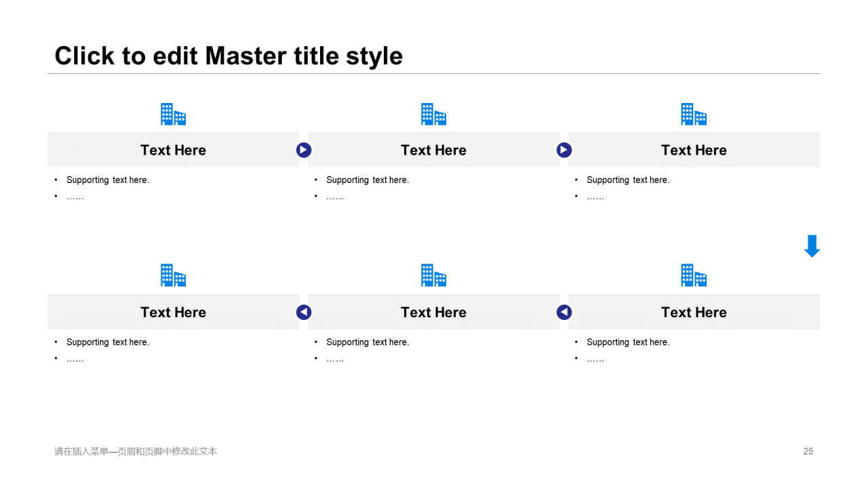
Task: Click the building icon in the top-right block
Action: (694, 115)
